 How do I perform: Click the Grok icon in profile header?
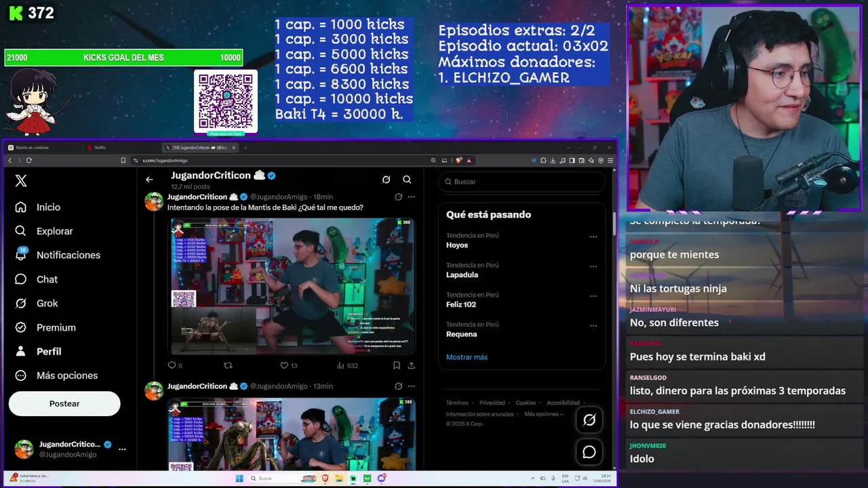[386, 180]
